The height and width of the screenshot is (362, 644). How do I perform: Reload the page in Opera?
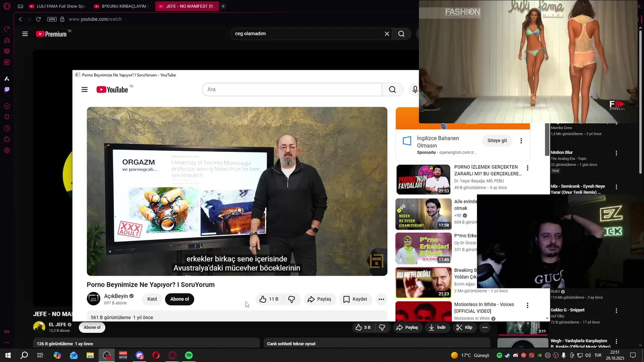38,19
